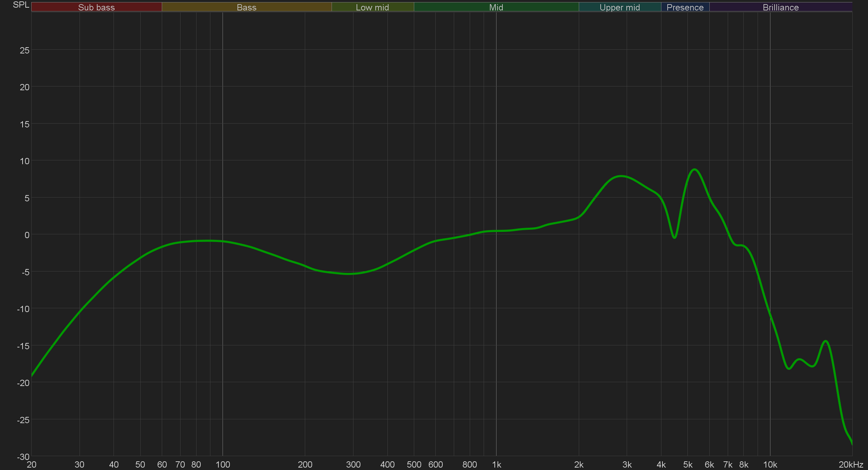Image resolution: width=868 pixels, height=470 pixels.
Task: Click the 2k frequency axis label
Action: pos(578,464)
